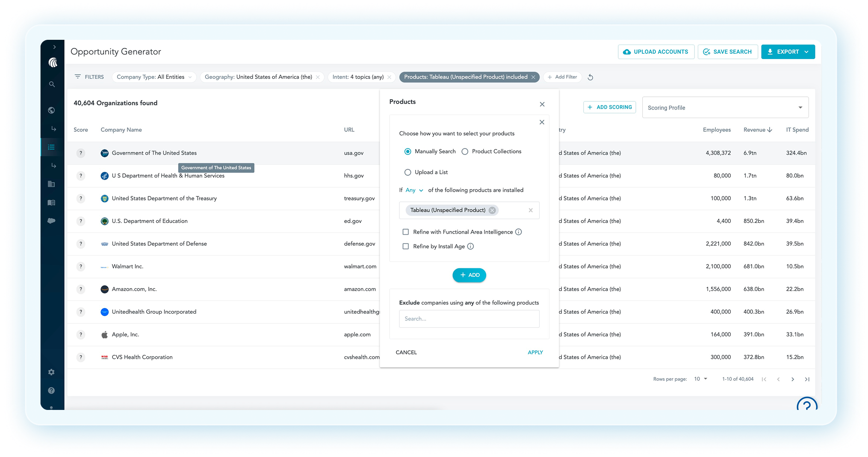This screenshot has height=457, width=868.
Task: Select the Manually Search radio option
Action: [408, 151]
